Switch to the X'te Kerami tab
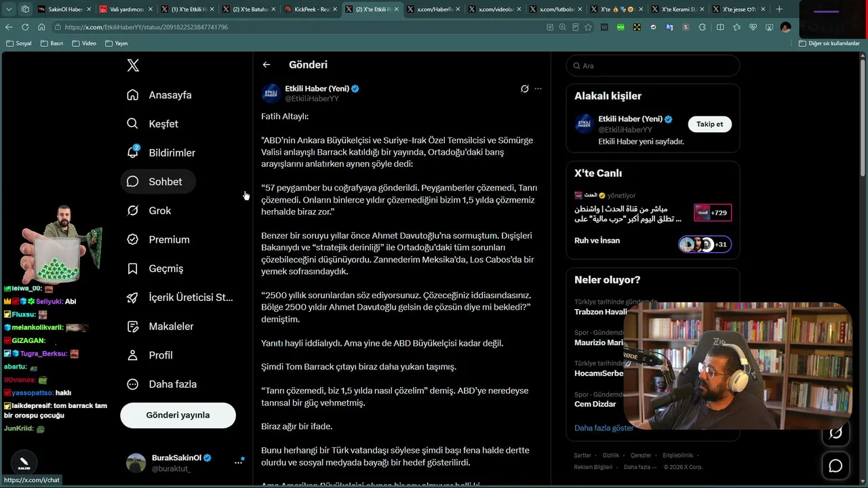 (x=677, y=9)
